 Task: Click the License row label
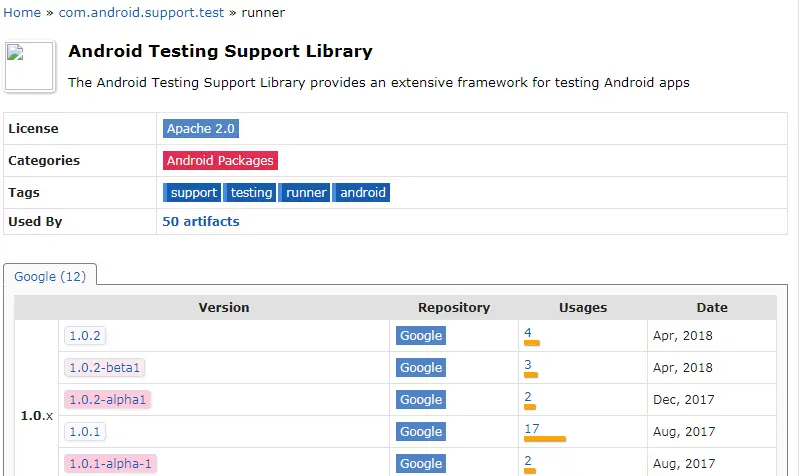[33, 128]
